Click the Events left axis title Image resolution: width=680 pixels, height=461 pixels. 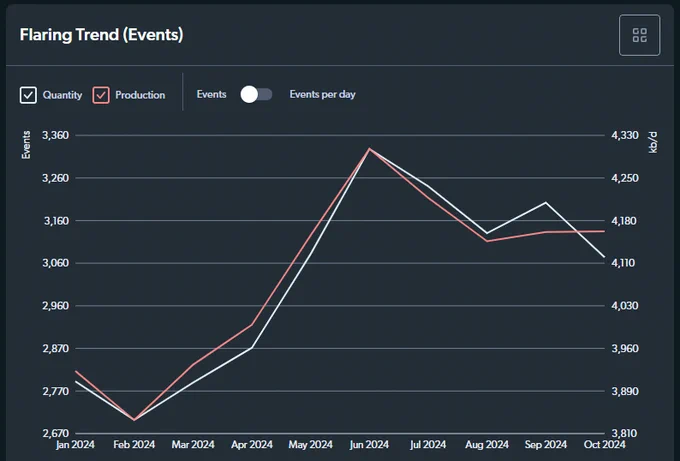[x=26, y=145]
